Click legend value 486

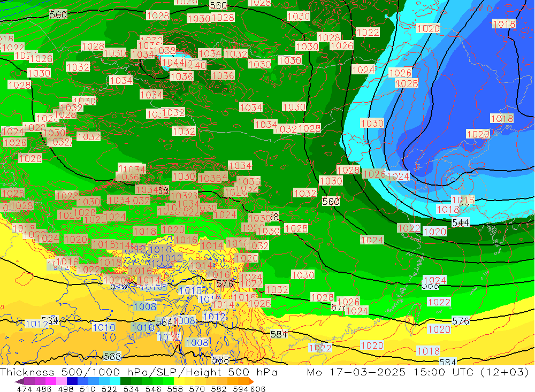pos(44,389)
